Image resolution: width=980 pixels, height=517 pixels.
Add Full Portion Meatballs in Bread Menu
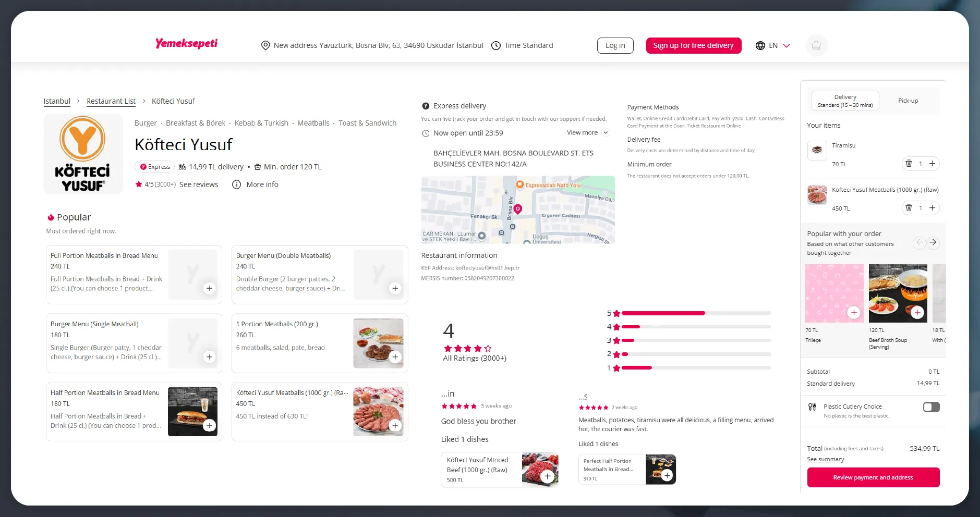(x=209, y=288)
